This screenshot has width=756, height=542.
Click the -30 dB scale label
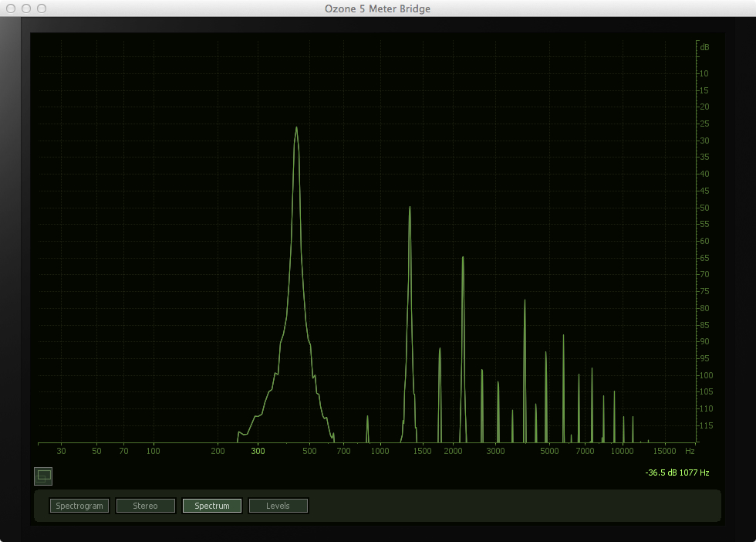[704, 141]
